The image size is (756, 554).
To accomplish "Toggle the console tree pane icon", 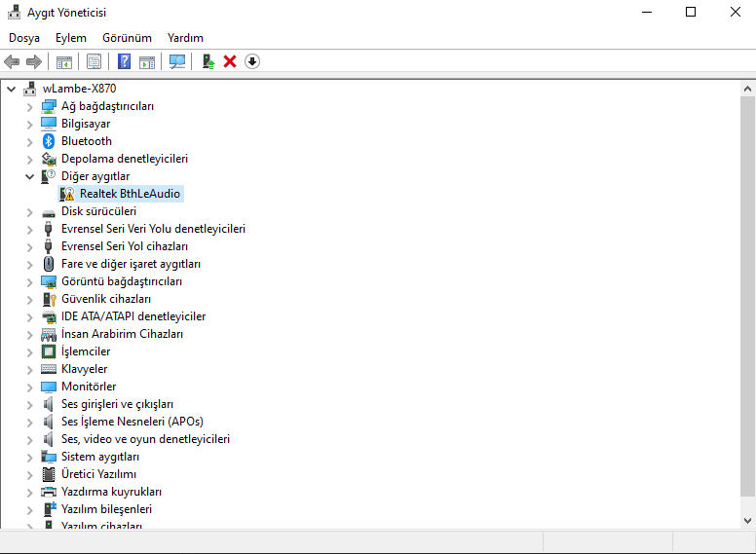I will [64, 61].
